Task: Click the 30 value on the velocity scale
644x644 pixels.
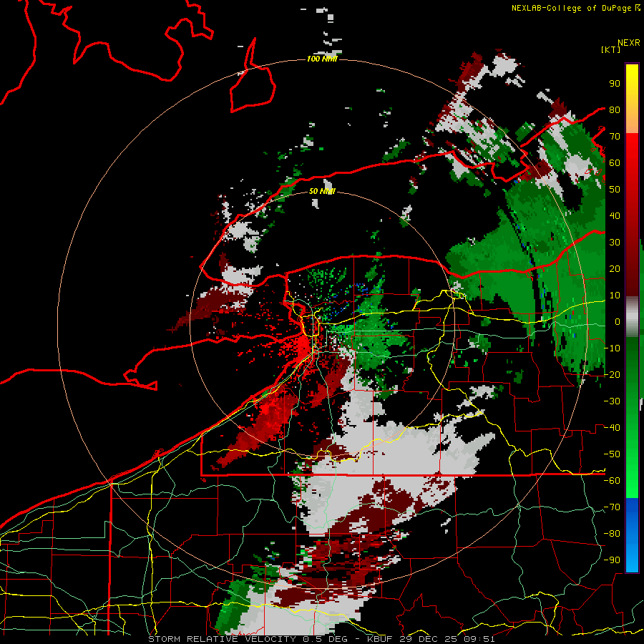Action: 615,243
